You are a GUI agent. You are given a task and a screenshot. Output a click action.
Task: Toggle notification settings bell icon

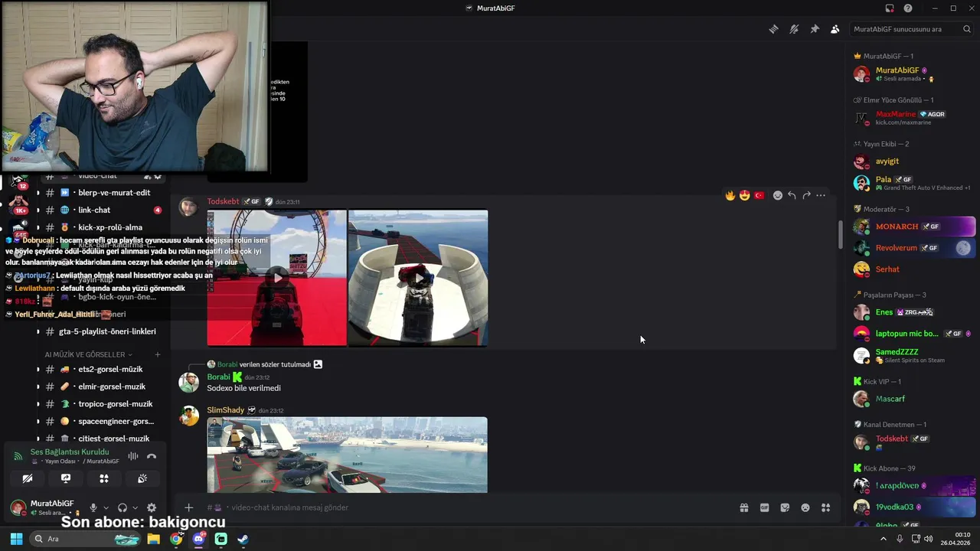pyautogui.click(x=794, y=29)
